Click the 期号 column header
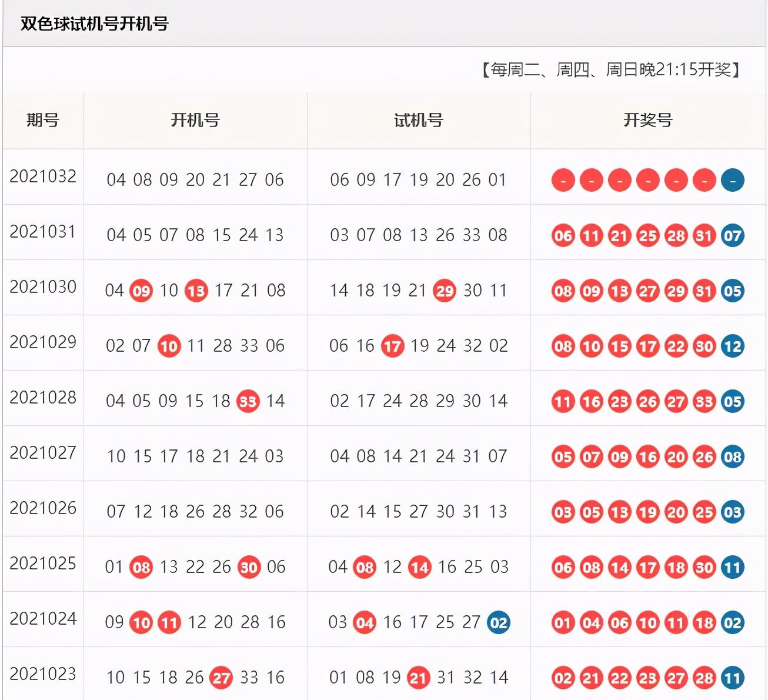The height and width of the screenshot is (700, 768). click(43, 121)
